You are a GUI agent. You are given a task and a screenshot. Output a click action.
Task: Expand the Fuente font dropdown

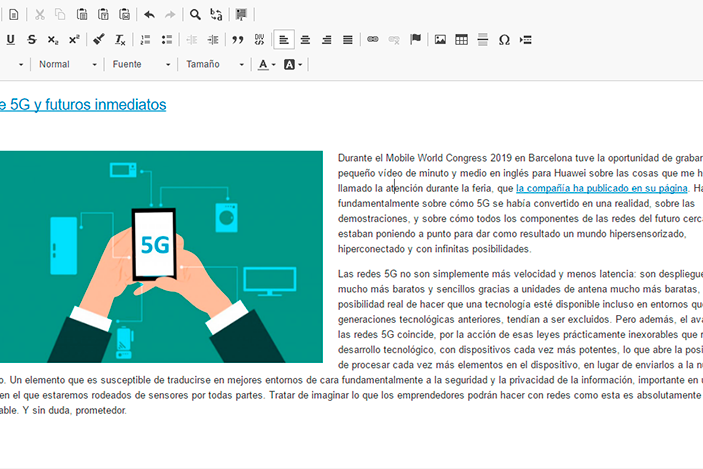coord(141,65)
